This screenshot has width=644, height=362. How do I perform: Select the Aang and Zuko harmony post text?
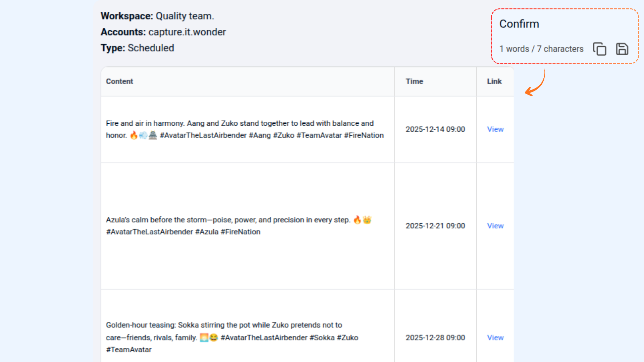coord(245,129)
